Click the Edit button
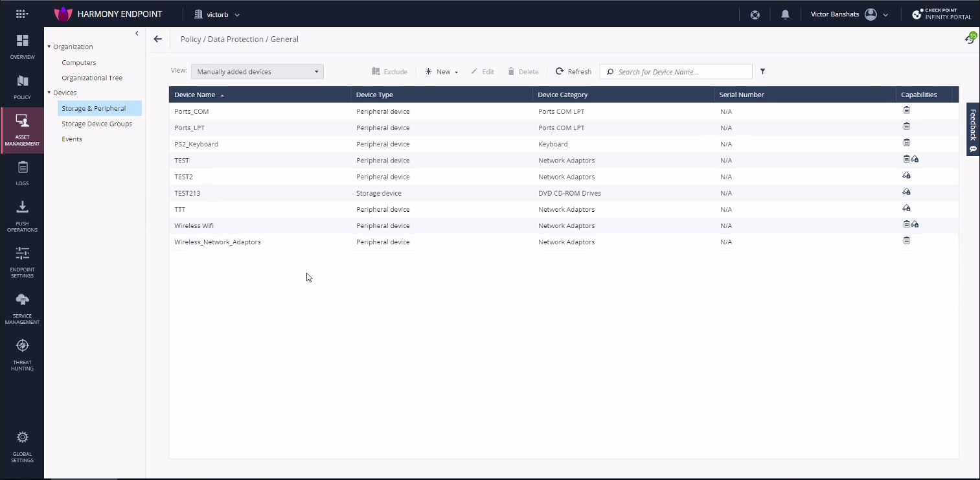Viewport: 980px width, 480px height. pyautogui.click(x=483, y=72)
